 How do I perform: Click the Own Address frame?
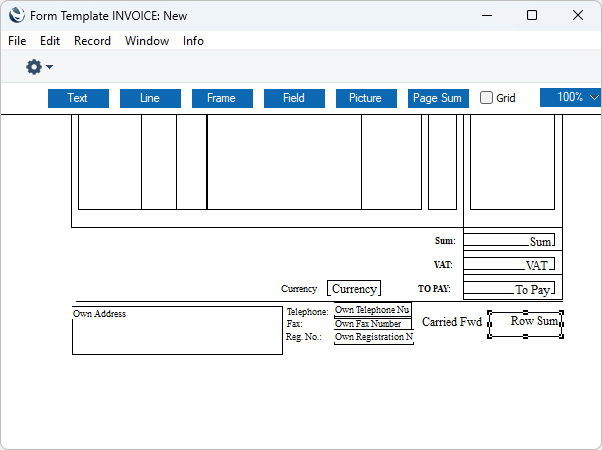(177, 330)
